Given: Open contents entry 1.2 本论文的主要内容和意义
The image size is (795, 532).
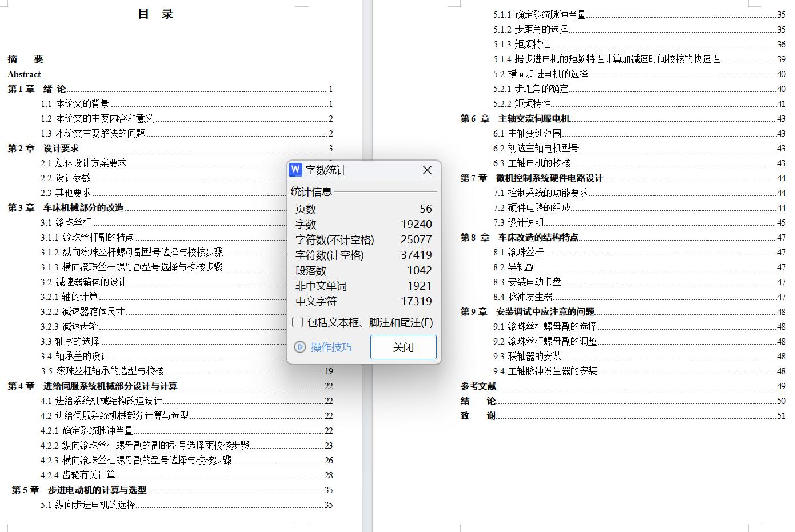Looking at the screenshot, I should pos(187,118).
